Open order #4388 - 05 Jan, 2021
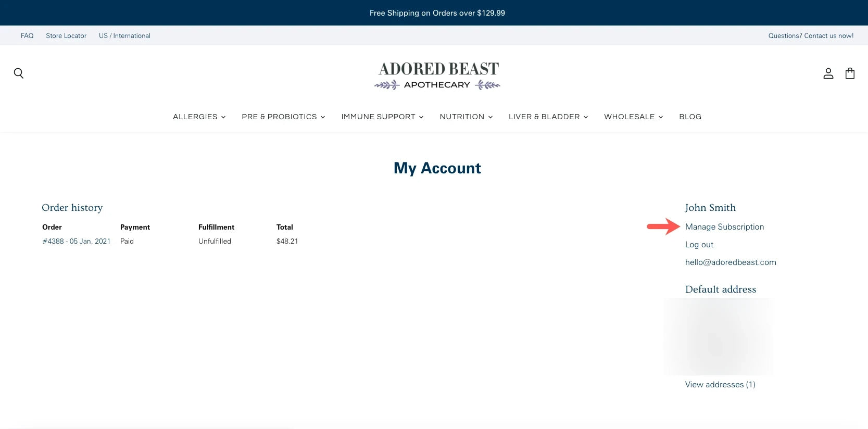 pyautogui.click(x=77, y=241)
